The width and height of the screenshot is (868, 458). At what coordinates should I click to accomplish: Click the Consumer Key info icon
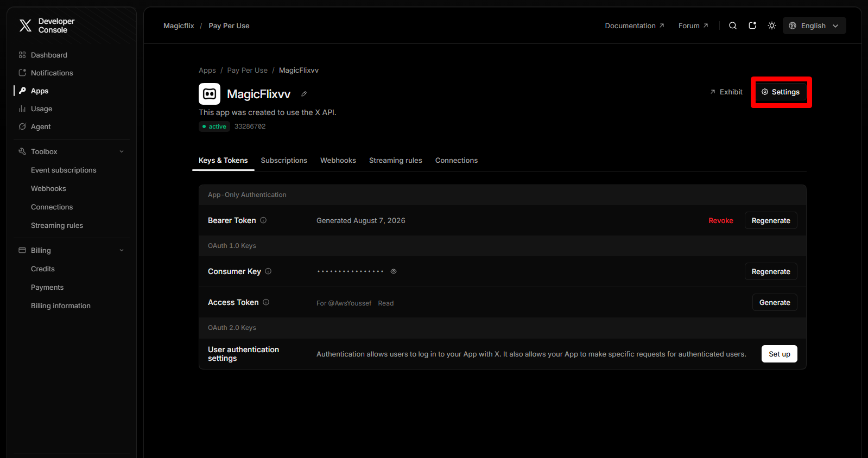[268, 271]
